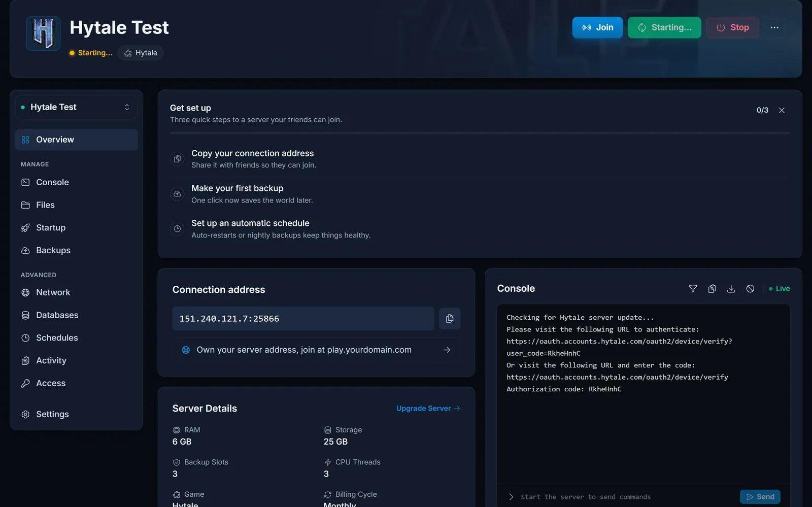Expand the Hytale Test server selector
The image size is (812, 507).
[x=76, y=107]
